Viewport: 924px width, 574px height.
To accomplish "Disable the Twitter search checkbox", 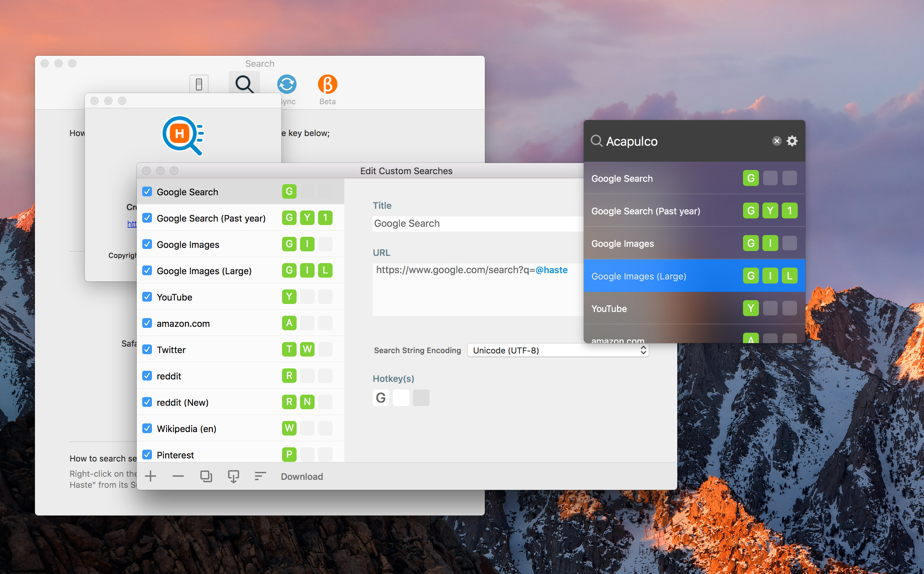I will pos(147,349).
